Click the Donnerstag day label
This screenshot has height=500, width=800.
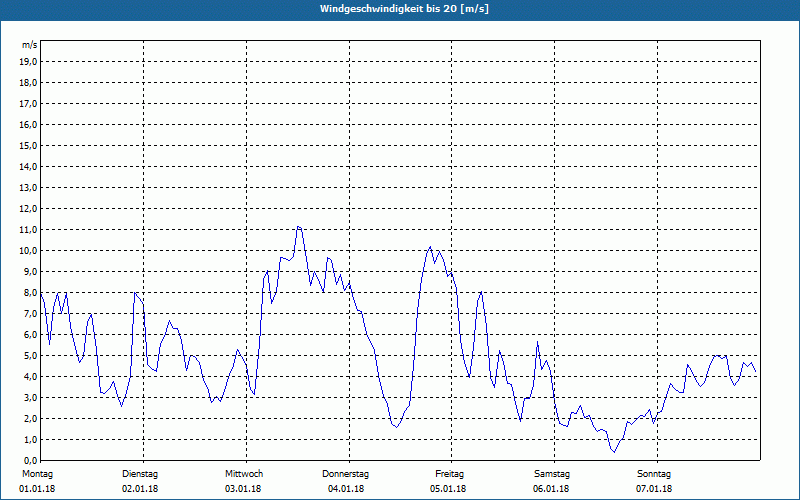pos(345,474)
